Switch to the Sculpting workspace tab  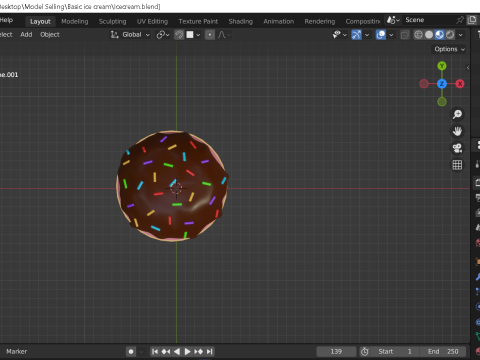(112, 21)
